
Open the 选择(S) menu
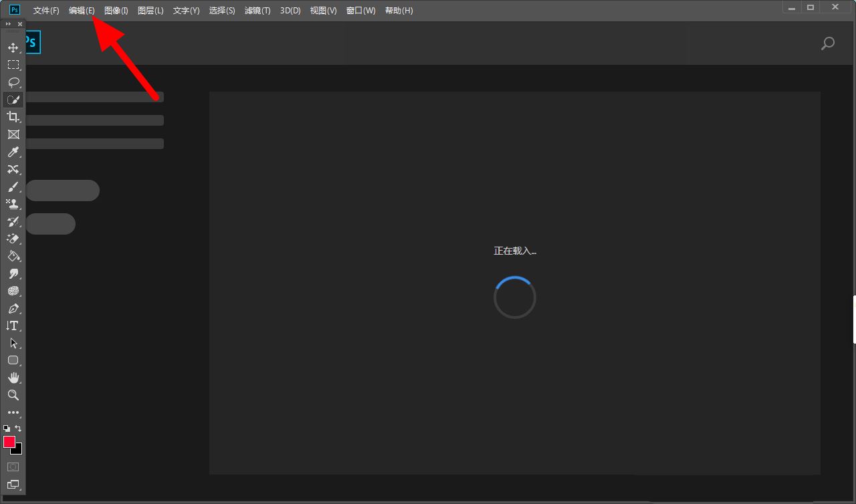222,11
